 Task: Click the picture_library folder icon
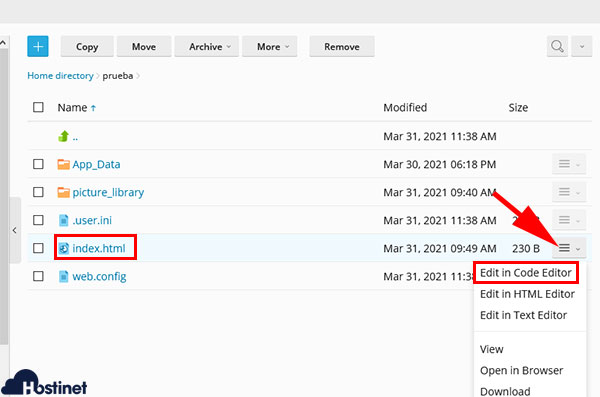(64, 192)
